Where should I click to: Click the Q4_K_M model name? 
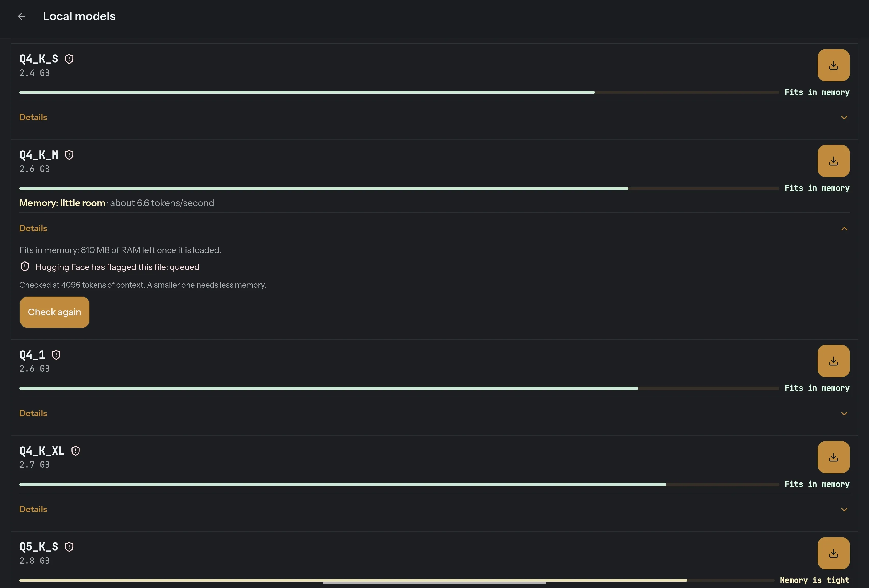tap(39, 155)
